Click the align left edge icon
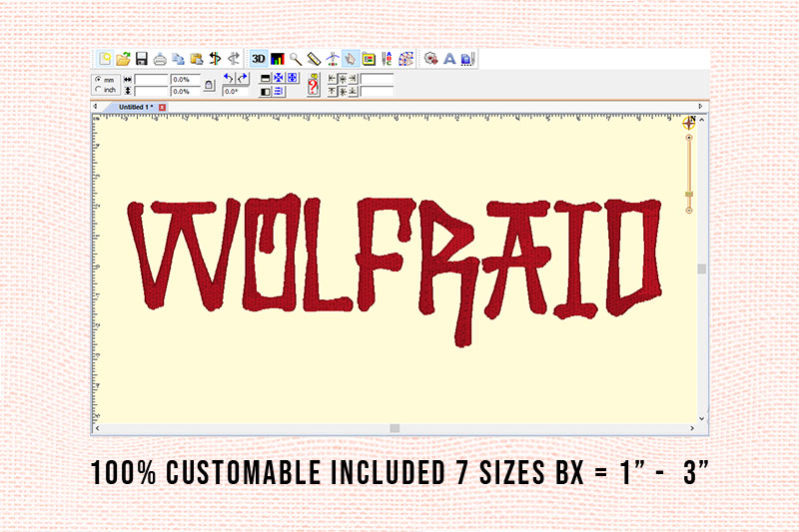 point(333,79)
